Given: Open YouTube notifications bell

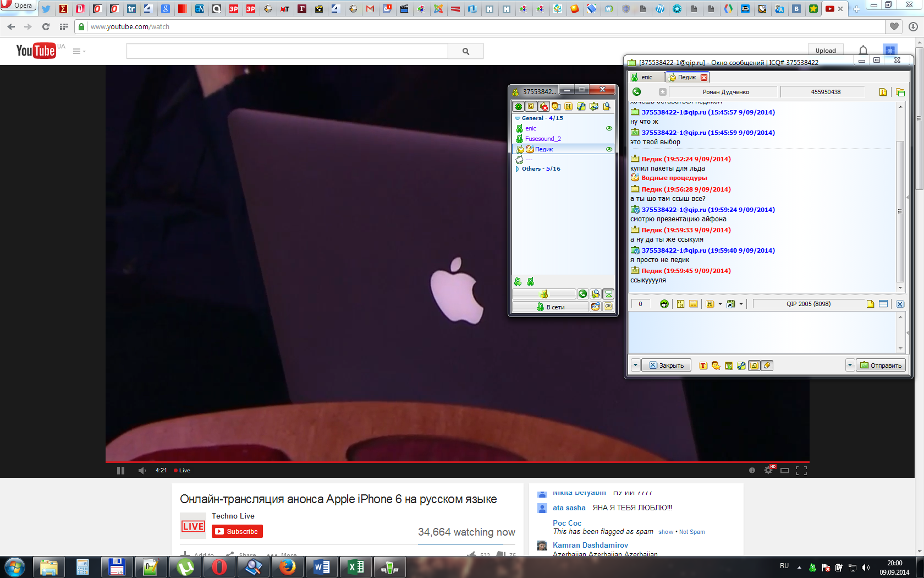Looking at the screenshot, I should pyautogui.click(x=863, y=51).
